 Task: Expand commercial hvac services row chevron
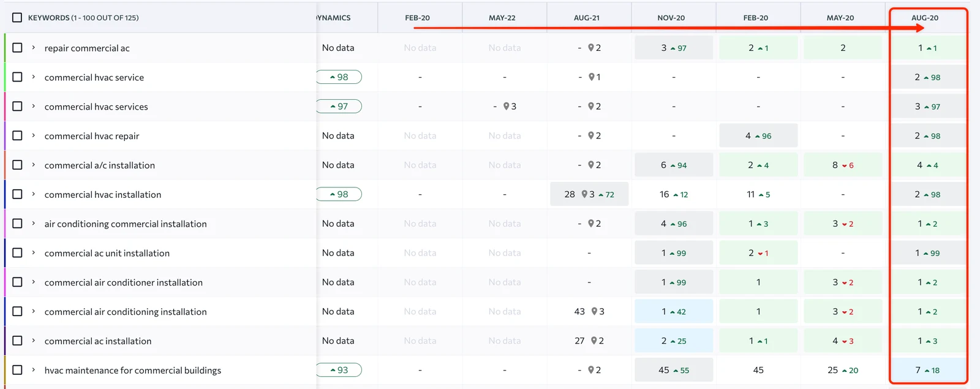coord(34,107)
